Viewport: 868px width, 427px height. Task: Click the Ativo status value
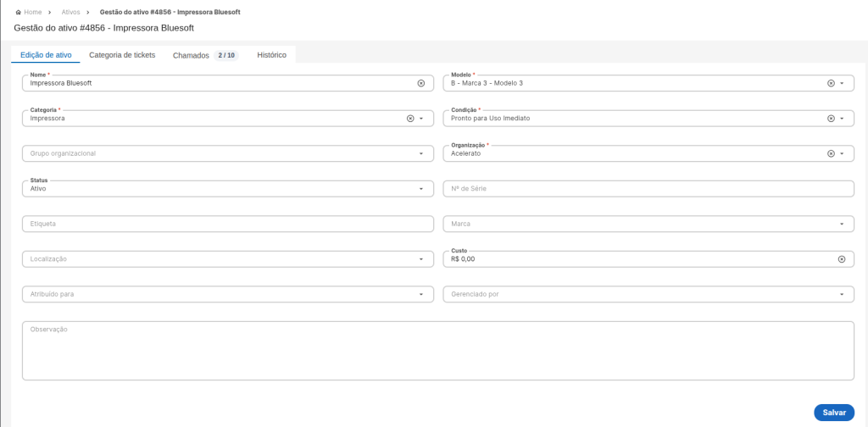tap(38, 189)
